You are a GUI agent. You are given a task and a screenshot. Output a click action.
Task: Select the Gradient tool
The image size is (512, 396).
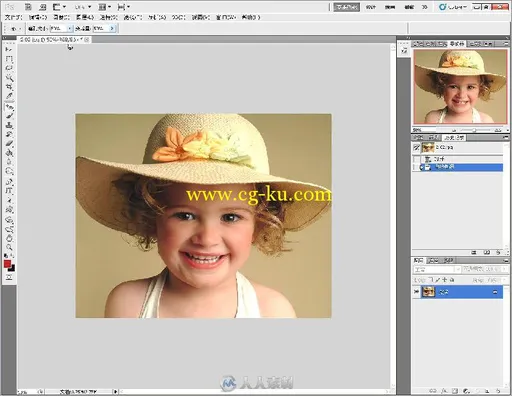pyautogui.click(x=9, y=153)
